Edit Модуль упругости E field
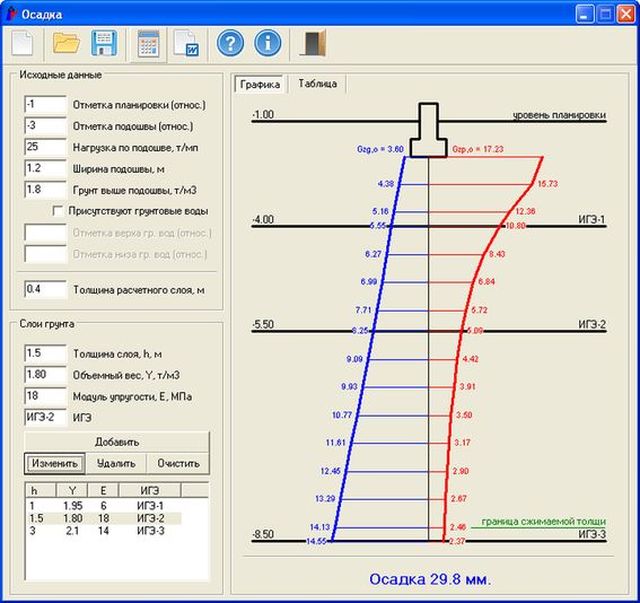Image resolution: width=640 pixels, height=603 pixels. [x=45, y=396]
